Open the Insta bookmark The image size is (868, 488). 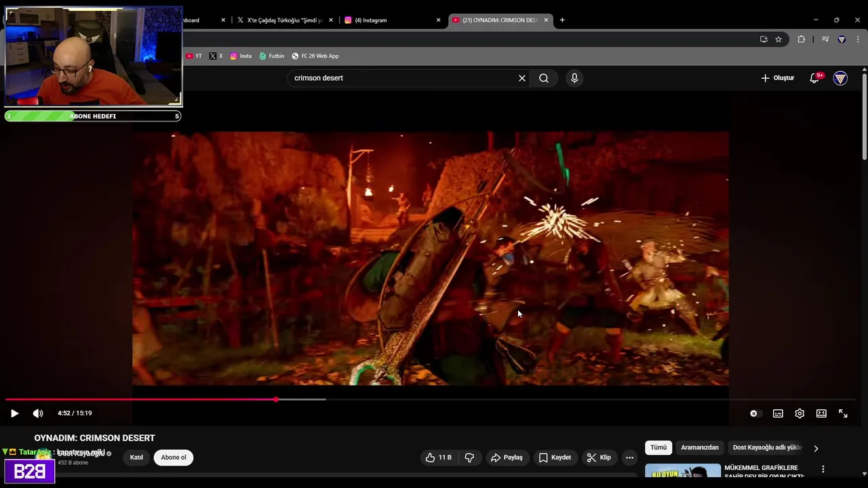(241, 56)
